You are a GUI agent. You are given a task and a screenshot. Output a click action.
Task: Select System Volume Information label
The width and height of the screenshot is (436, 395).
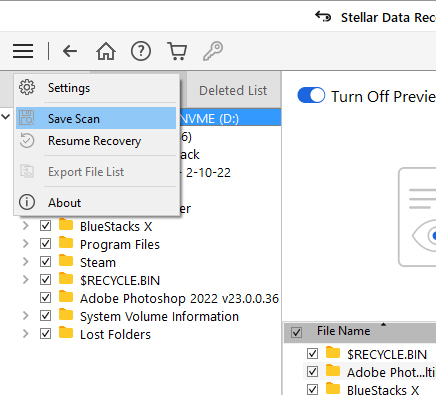(159, 316)
